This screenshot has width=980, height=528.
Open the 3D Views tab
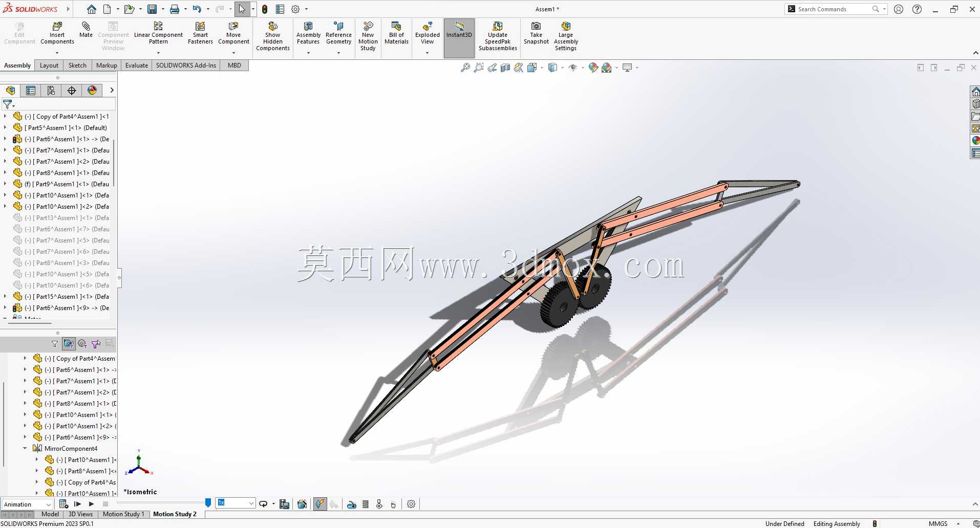click(80, 514)
